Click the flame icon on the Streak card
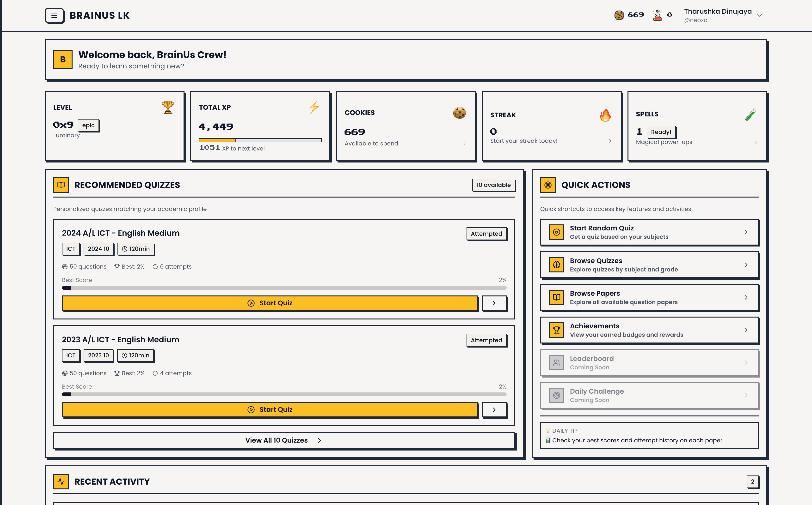Viewport: 812px width, 505px height. [x=605, y=115]
